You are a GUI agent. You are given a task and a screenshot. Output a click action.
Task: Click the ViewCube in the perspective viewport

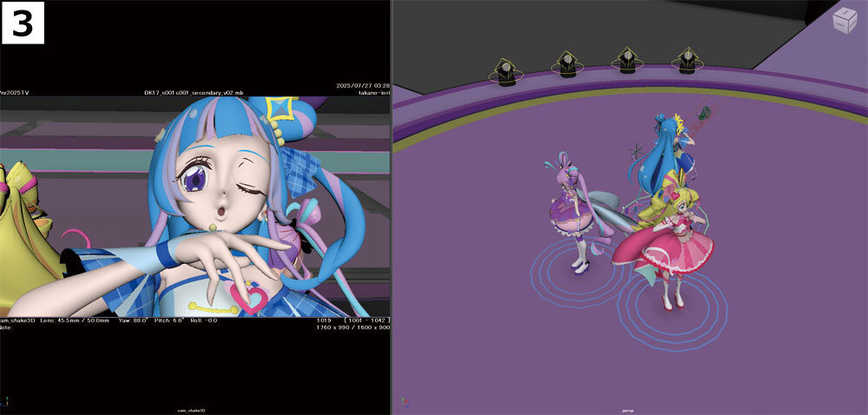[844, 21]
